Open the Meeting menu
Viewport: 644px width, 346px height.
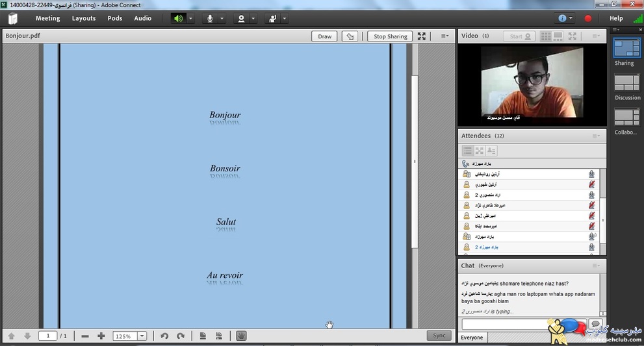[x=47, y=18]
